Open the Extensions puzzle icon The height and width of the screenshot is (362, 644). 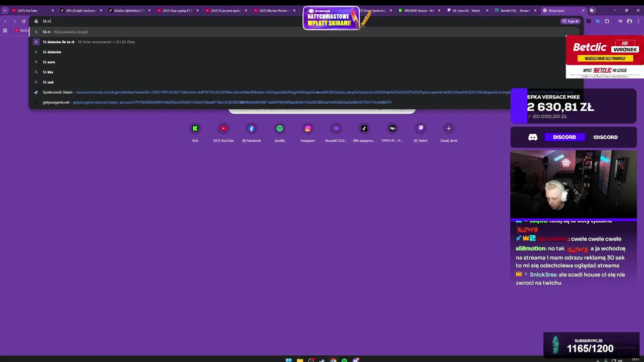point(607,21)
